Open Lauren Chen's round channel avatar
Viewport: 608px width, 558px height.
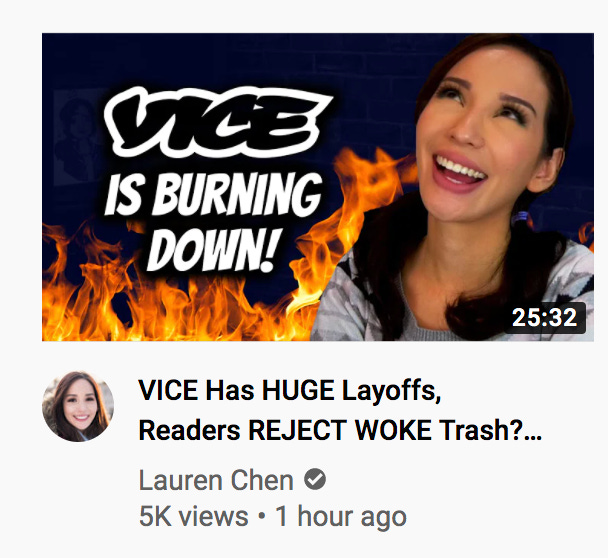click(78, 406)
